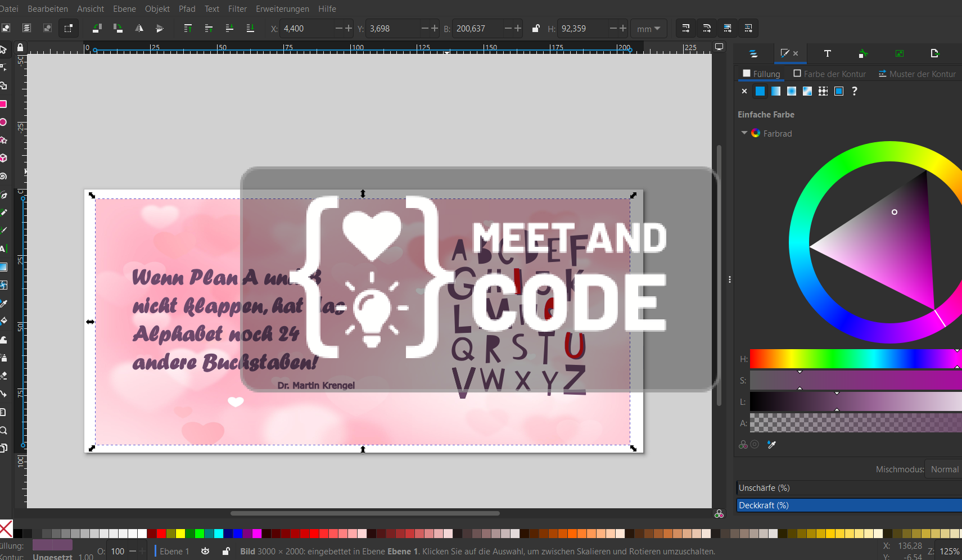
Task: Click the saturation S slider
Action: tap(856, 380)
